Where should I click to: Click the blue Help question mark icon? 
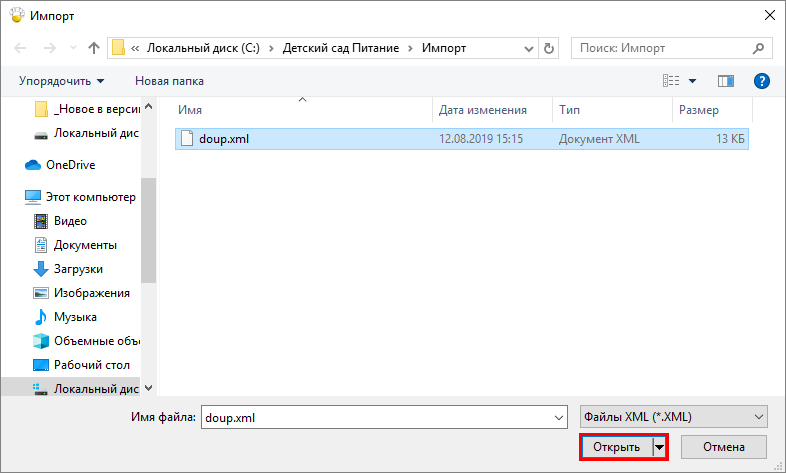tap(761, 81)
